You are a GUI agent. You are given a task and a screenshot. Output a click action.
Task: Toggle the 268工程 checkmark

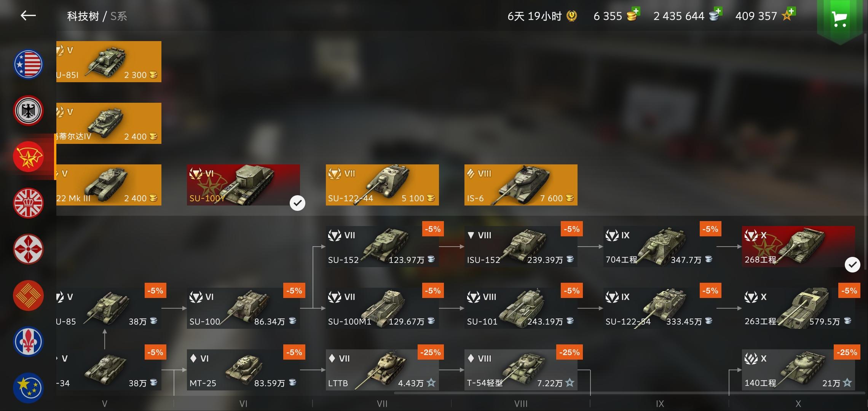852,264
